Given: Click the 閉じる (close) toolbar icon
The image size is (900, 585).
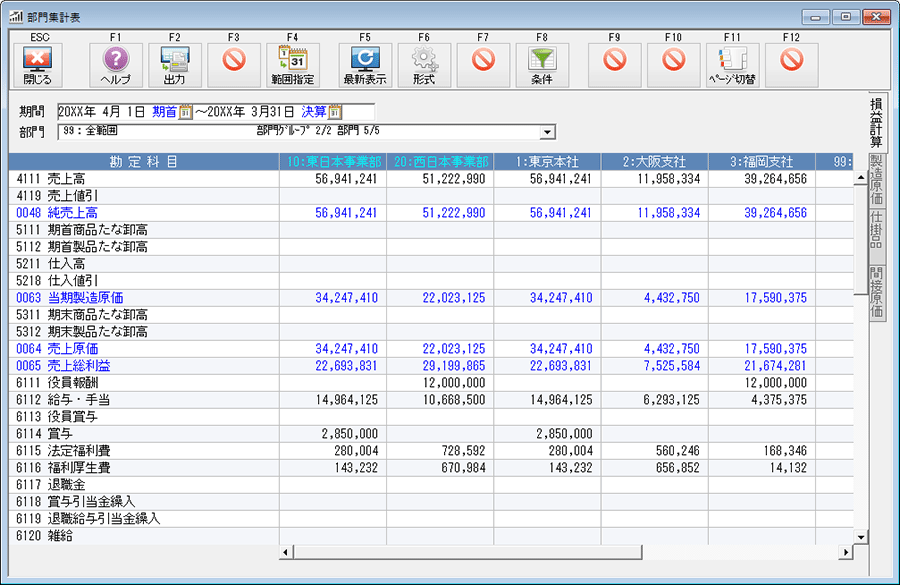Looking at the screenshot, I should click(x=38, y=65).
